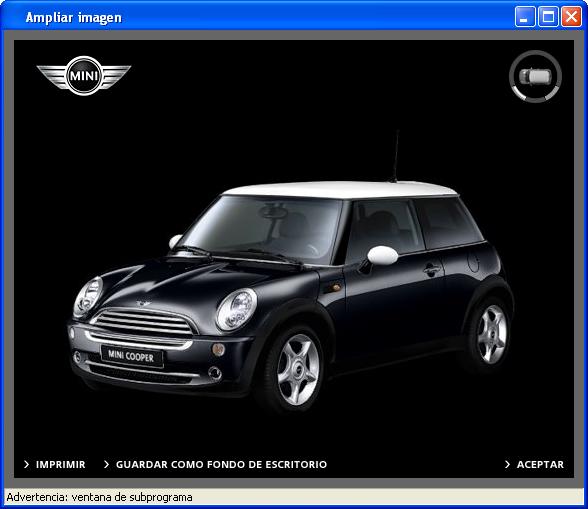Click the Ampliar imagen title bar text
The image size is (588, 509).
coord(74,17)
